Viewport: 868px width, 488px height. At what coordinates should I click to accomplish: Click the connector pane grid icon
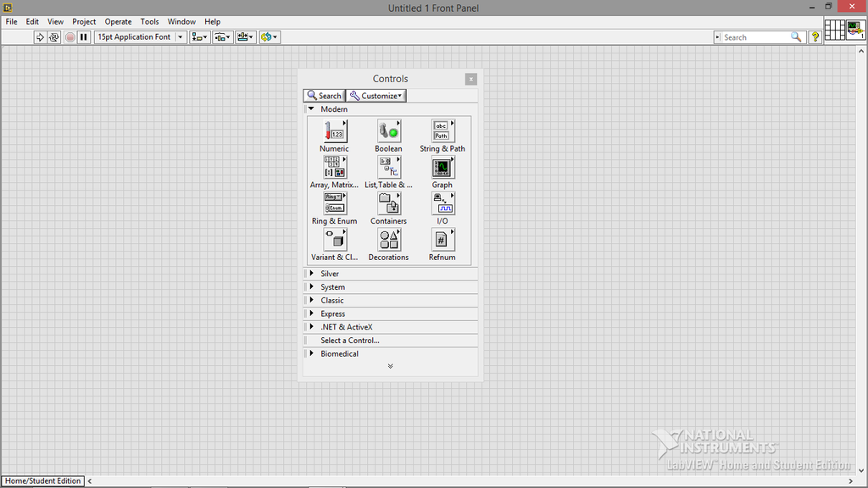click(834, 30)
